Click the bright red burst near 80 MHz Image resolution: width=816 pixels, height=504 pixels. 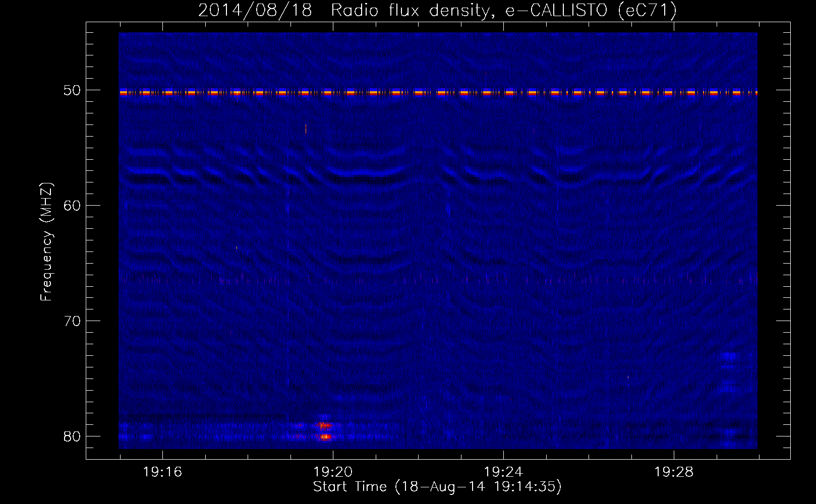pos(324,431)
